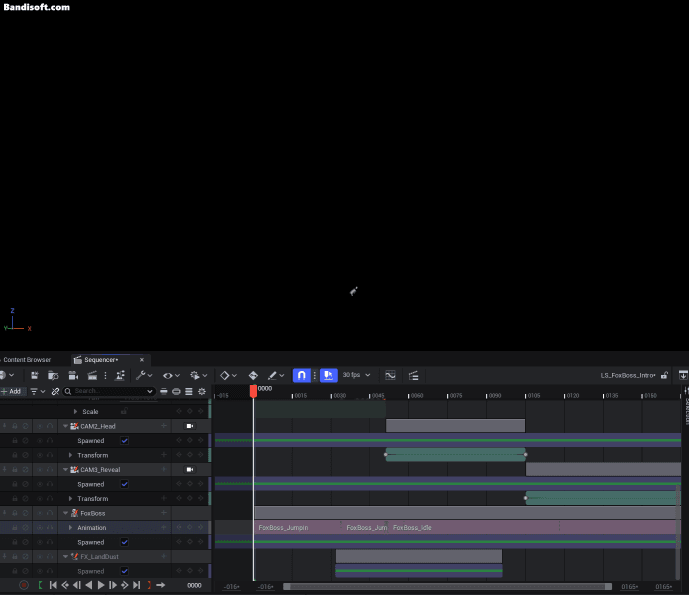This screenshot has width=689, height=595.
Task: Set playback start with green bracket
Action: coord(40,585)
